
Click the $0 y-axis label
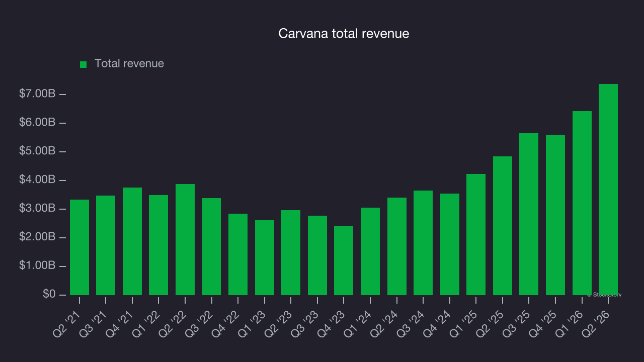(49, 295)
